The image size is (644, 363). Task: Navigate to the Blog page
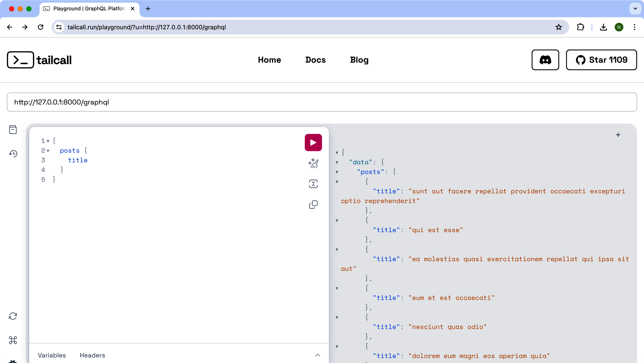pos(359,60)
